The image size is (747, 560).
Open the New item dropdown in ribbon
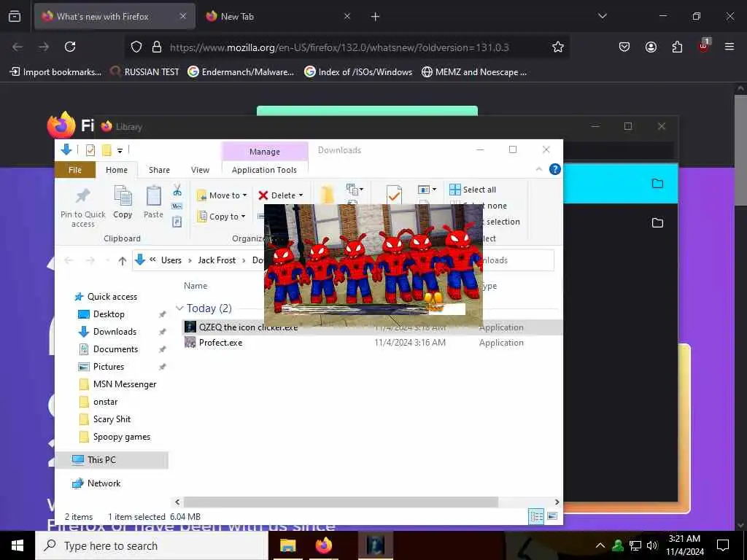355,190
